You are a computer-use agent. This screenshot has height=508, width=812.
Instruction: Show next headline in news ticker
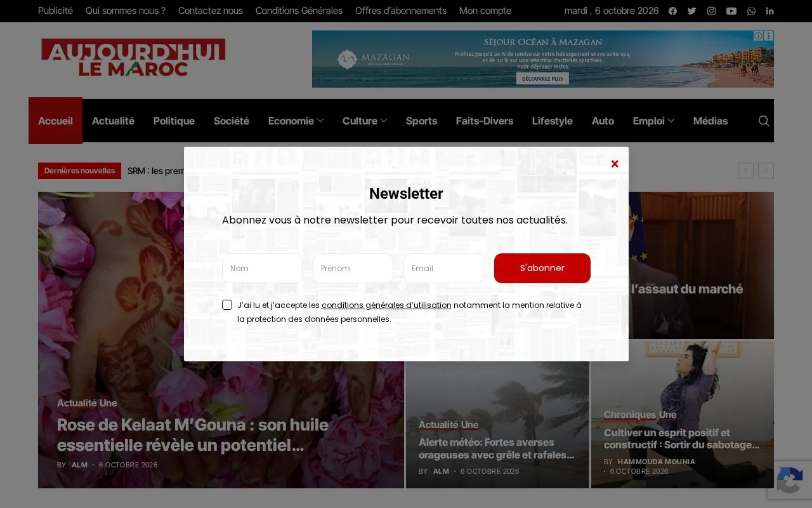[x=766, y=170]
